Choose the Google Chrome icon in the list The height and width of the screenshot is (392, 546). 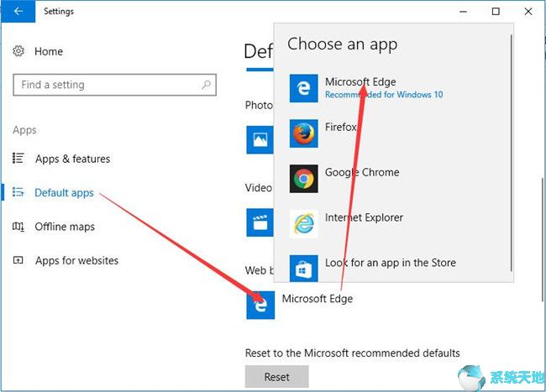(303, 179)
